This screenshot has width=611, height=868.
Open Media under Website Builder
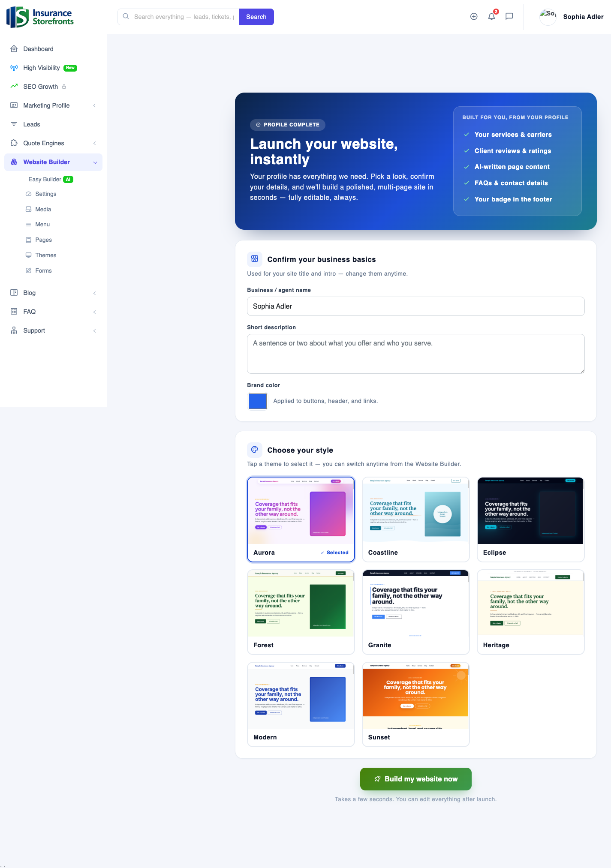coord(43,209)
